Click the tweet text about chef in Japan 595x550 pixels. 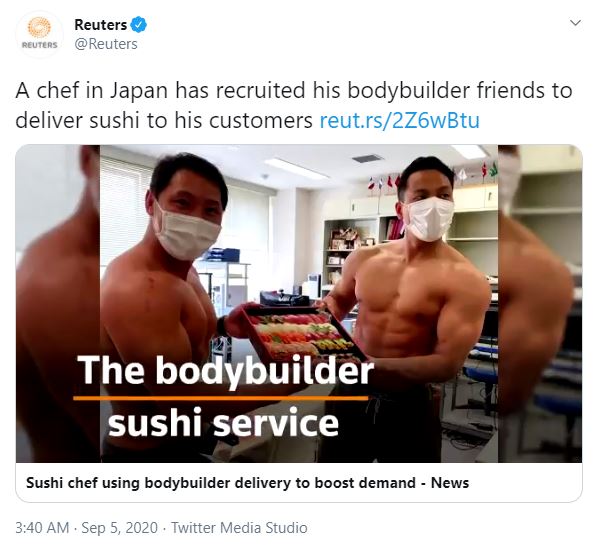pos(294,106)
